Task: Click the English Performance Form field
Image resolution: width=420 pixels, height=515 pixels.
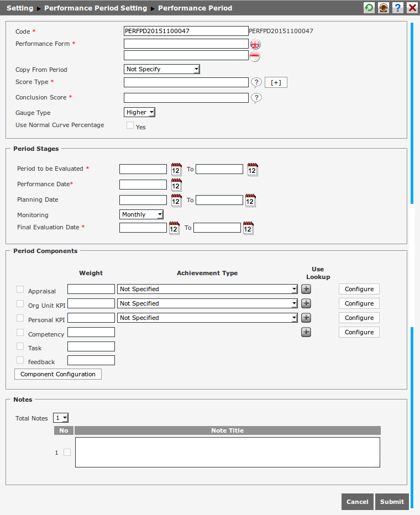Action: pyautogui.click(x=186, y=44)
